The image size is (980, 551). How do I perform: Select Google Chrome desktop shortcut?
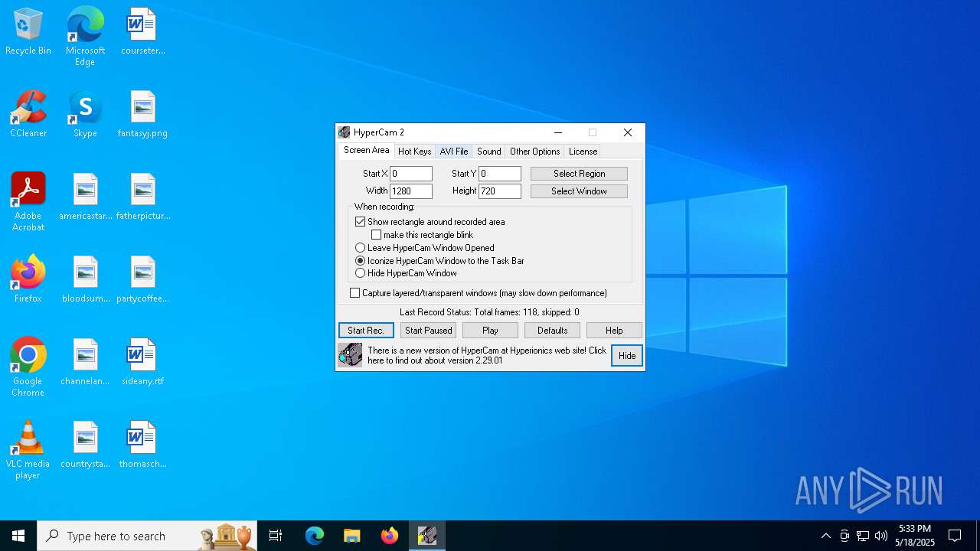(28, 367)
